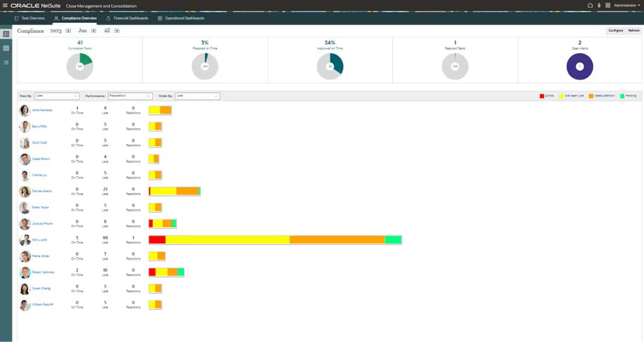Screen dimensions: 644x342
Task: Click the Financial Dashboards icon
Action: tap(108, 18)
